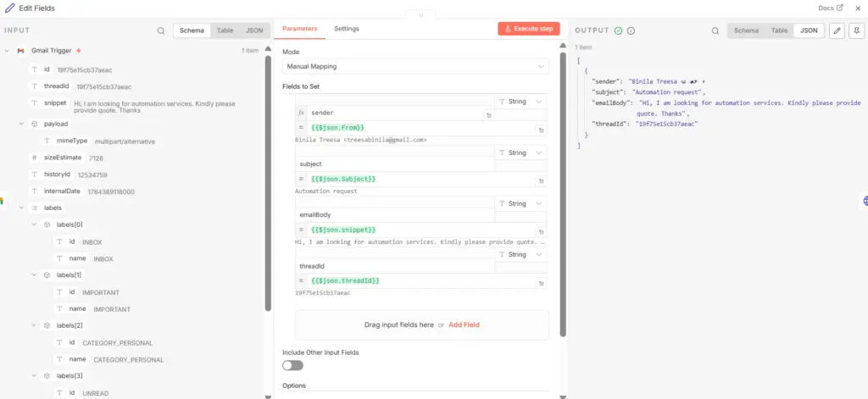Select output JSON view
This screenshot has height=399, width=868.
tap(809, 31)
